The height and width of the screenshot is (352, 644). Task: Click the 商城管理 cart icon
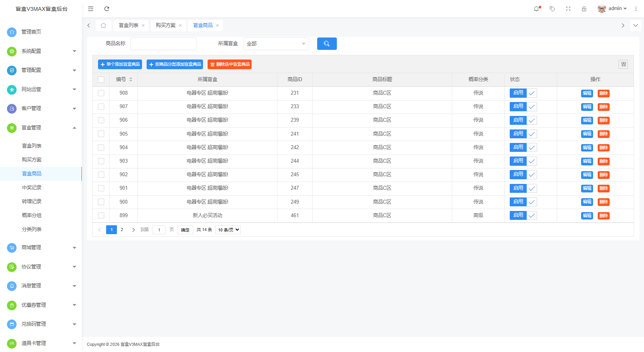[x=12, y=248]
